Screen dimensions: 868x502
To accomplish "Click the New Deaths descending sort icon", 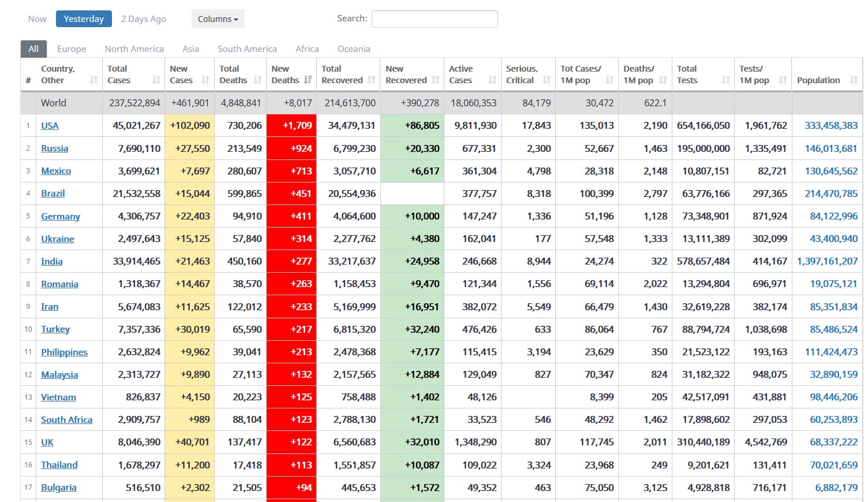I will pos(308,80).
